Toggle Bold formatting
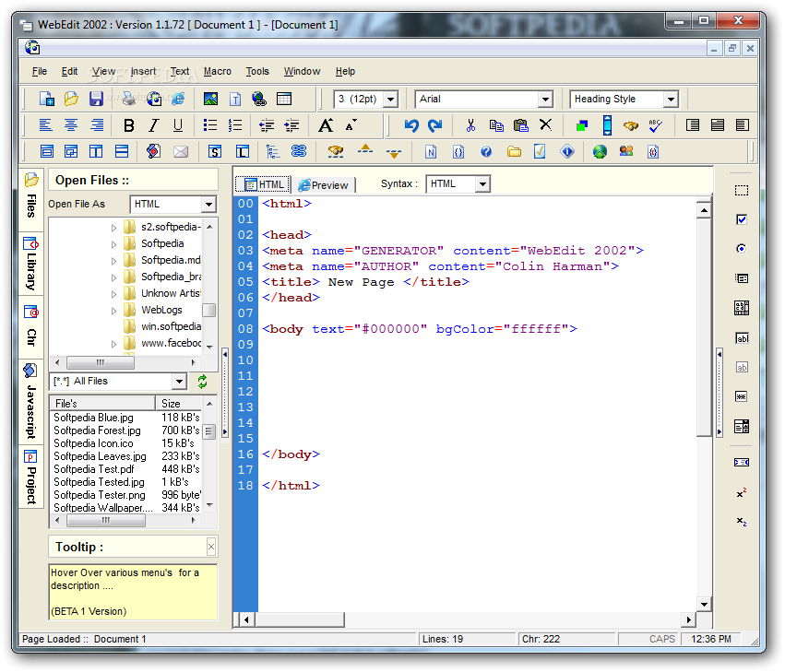The width and height of the screenshot is (785, 672). 128,125
